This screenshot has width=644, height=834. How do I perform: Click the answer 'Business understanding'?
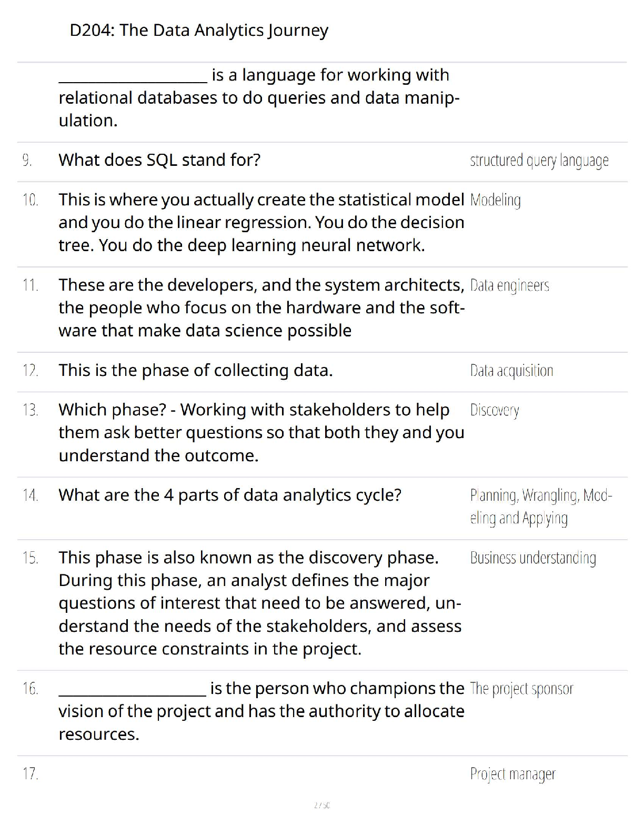533,558
